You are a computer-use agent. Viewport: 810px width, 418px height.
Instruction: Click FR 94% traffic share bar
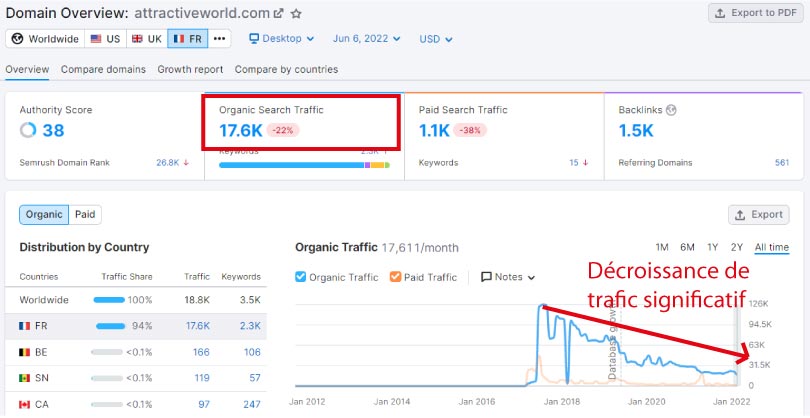pyautogui.click(x=111, y=326)
